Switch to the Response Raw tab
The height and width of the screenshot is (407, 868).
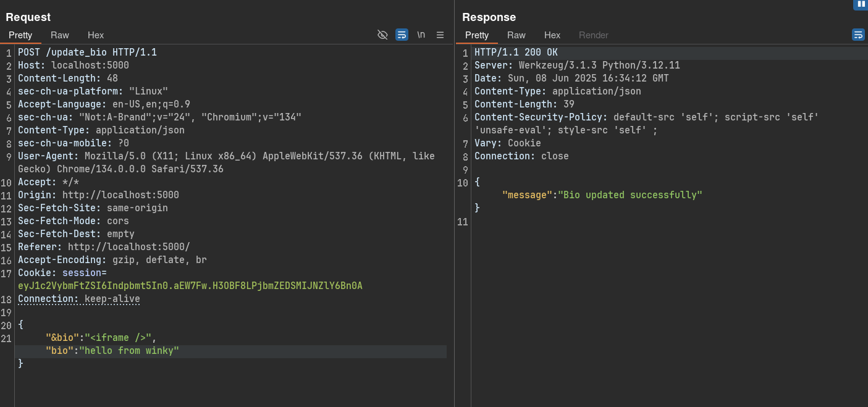point(516,35)
